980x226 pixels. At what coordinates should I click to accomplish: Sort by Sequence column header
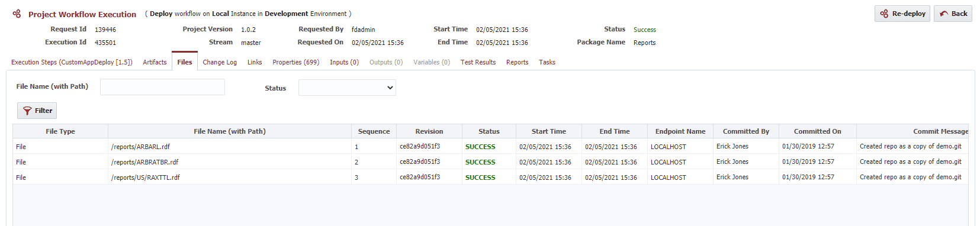coord(374,131)
